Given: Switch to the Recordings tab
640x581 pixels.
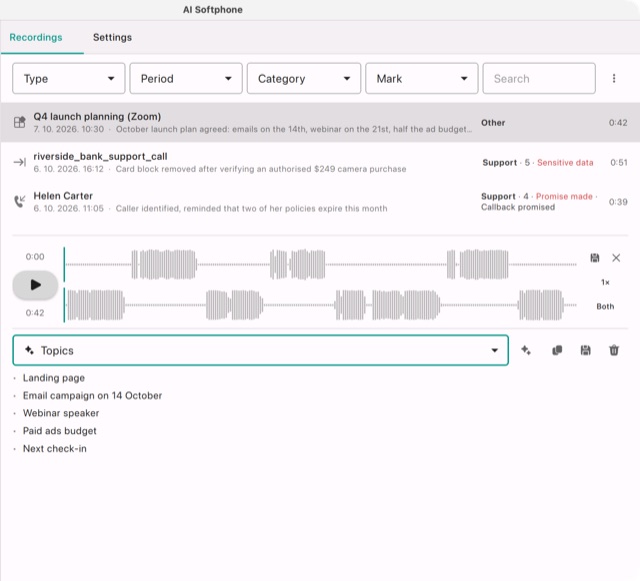Looking at the screenshot, I should tap(36, 37).
